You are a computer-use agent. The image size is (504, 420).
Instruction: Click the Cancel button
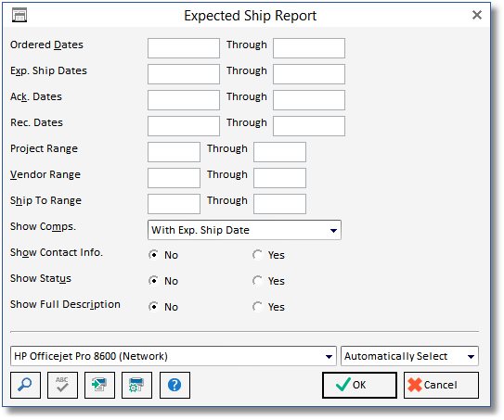coord(441,385)
